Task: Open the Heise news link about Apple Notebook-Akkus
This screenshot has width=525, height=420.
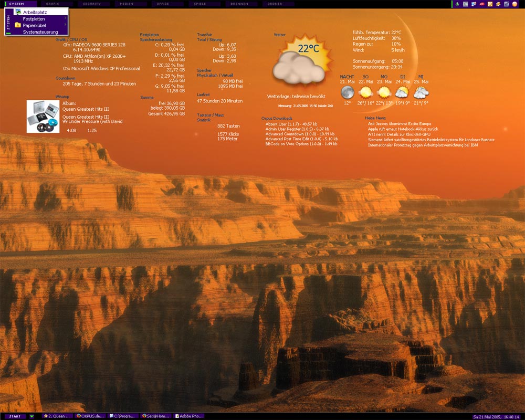Action: click(403, 129)
